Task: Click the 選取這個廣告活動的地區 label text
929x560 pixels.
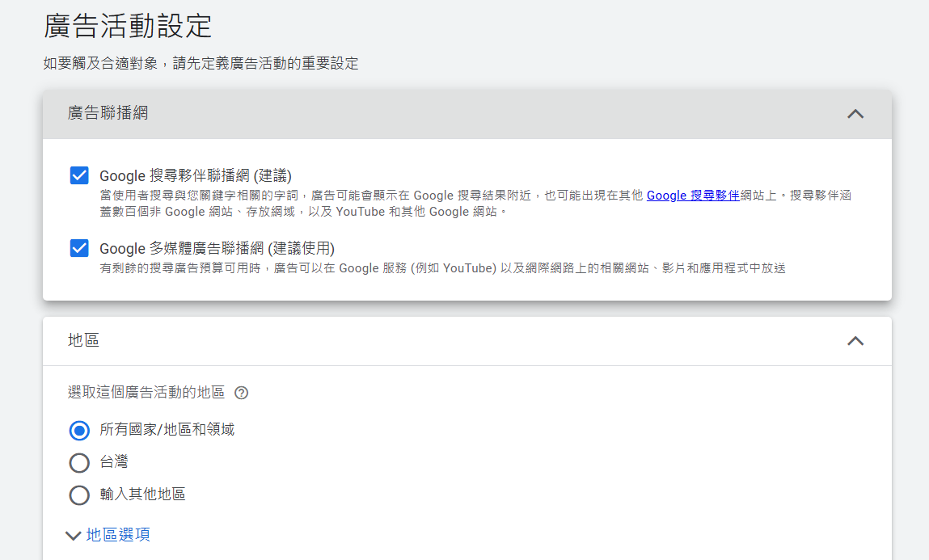Action: [x=146, y=393]
